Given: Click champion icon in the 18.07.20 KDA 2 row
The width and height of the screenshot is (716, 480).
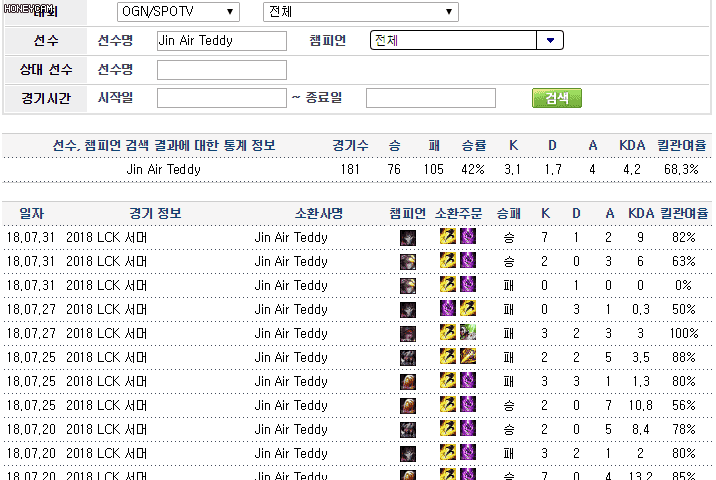Looking at the screenshot, I should 408,454.
